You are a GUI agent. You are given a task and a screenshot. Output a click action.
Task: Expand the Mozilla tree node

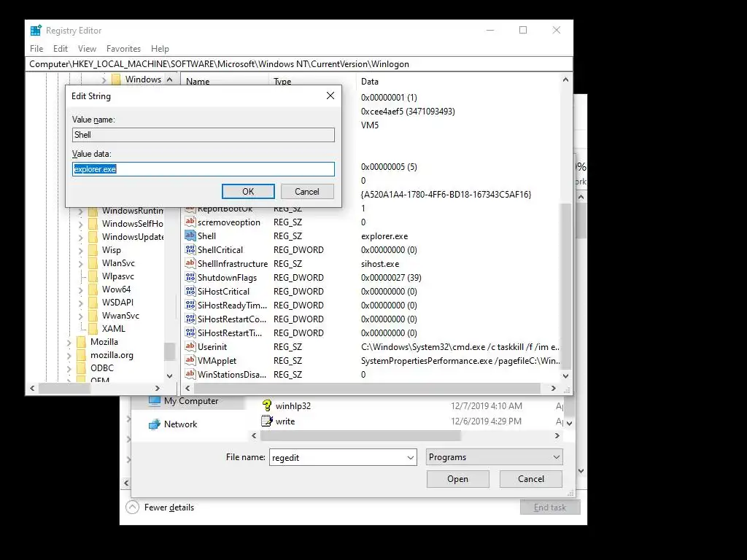click(69, 343)
